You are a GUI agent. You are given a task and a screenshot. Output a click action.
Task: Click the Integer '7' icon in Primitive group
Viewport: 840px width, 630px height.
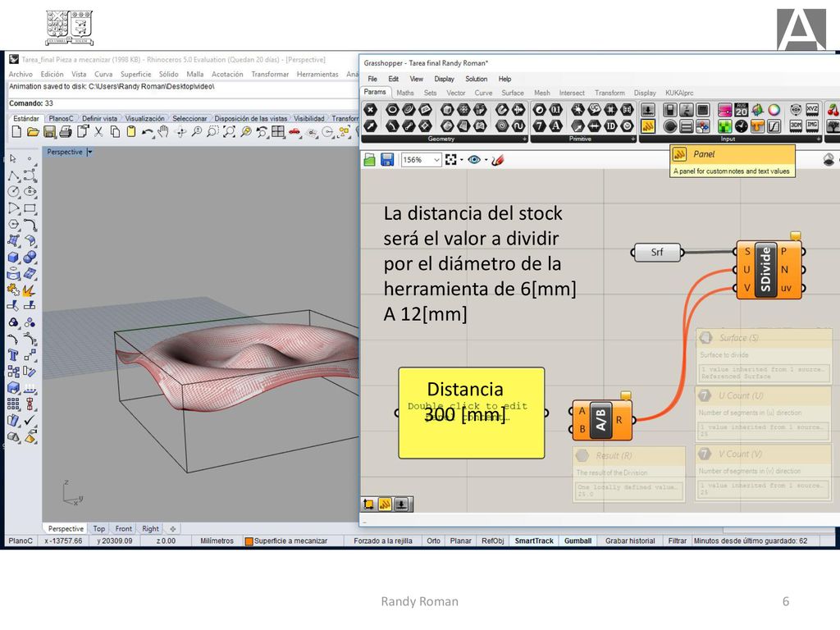tap(540, 126)
